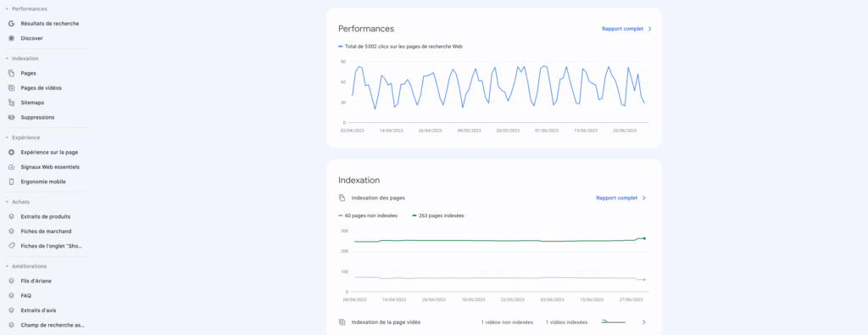The width and height of the screenshot is (868, 335).
Task: Select Ergonomie mobile menu item
Action: point(43,181)
